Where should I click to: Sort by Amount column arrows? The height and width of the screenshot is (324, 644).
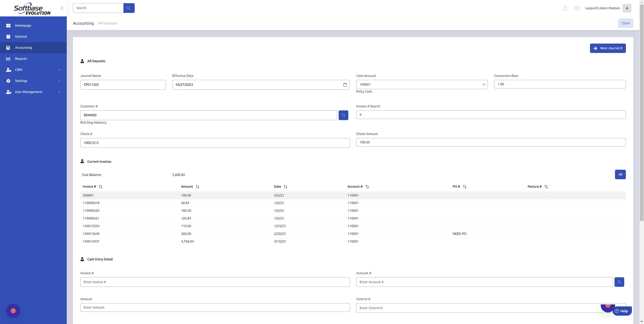click(x=198, y=187)
